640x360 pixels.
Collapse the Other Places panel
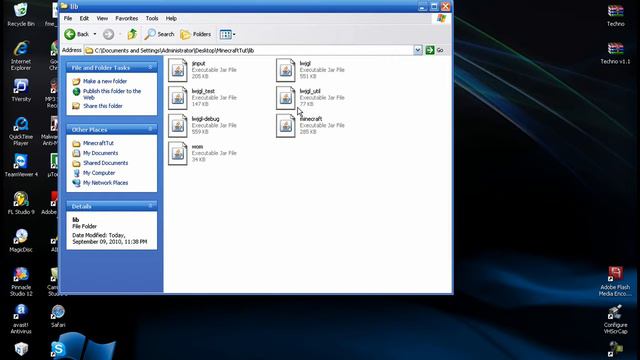pos(150,129)
